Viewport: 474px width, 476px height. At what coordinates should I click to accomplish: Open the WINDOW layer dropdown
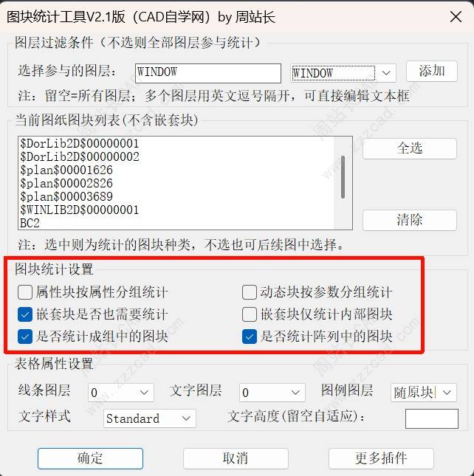(343, 73)
